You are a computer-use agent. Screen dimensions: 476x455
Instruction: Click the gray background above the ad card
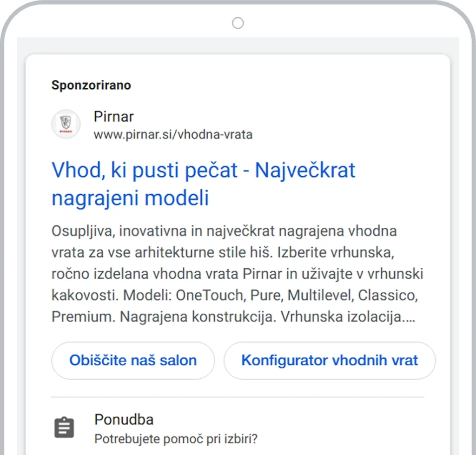pyautogui.click(x=238, y=46)
